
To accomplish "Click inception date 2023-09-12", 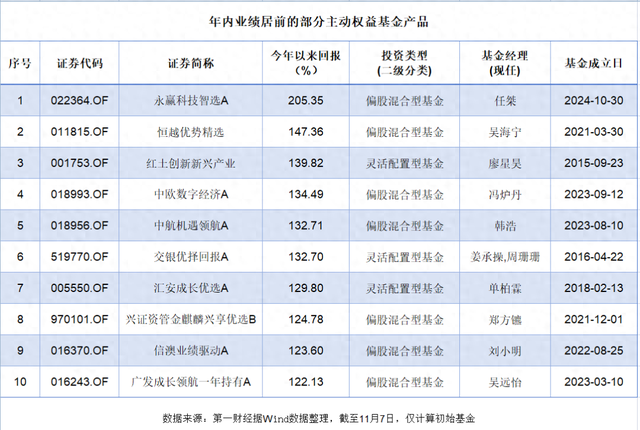I will pos(594,194).
